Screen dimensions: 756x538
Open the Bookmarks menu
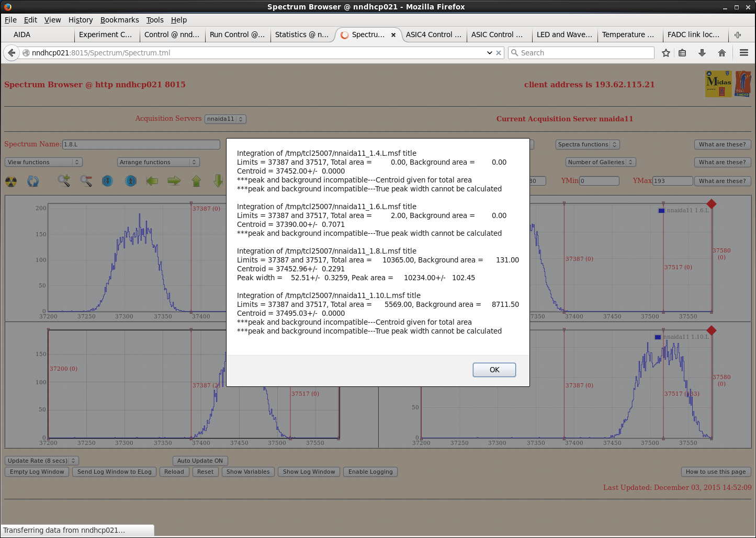(x=119, y=20)
